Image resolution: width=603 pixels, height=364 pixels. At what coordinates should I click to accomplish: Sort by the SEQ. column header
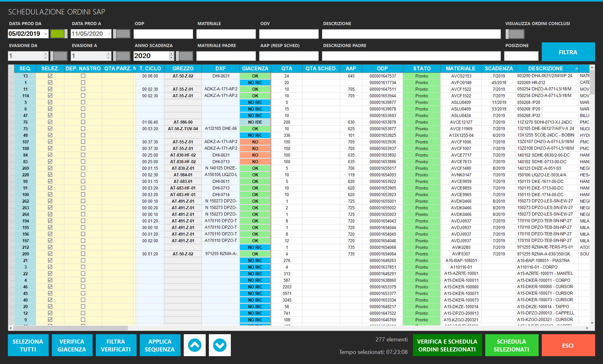click(x=25, y=68)
